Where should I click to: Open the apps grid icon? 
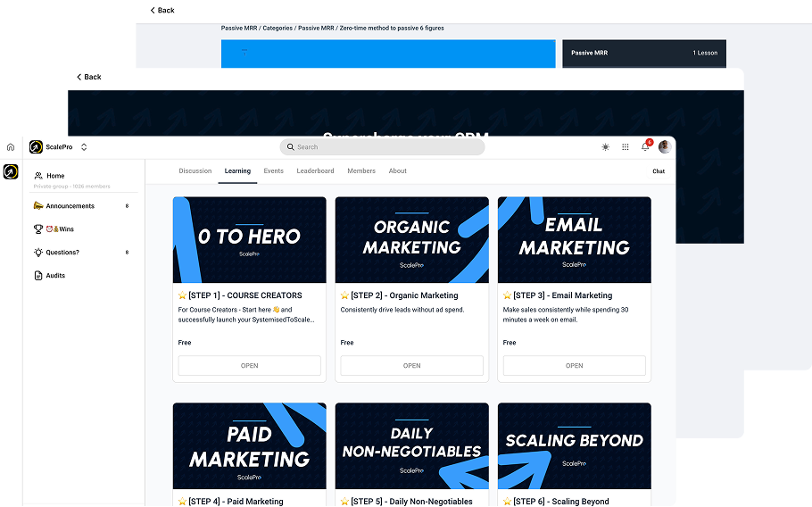626,147
